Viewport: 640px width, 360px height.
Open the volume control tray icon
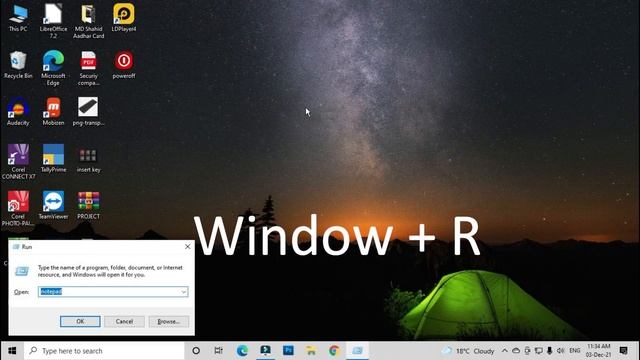point(561,351)
